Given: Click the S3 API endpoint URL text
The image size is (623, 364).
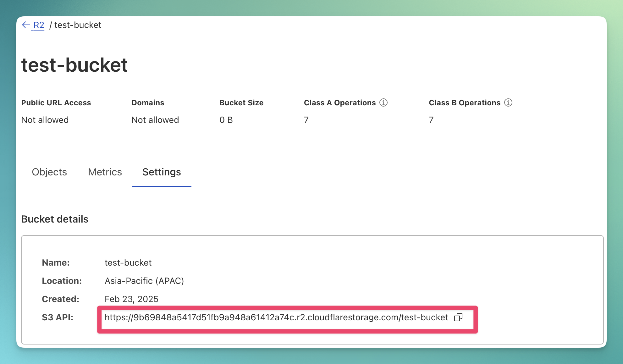Looking at the screenshot, I should (276, 317).
